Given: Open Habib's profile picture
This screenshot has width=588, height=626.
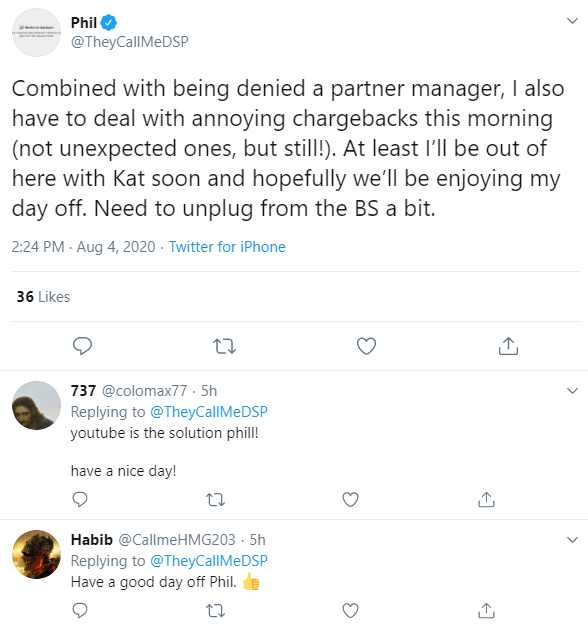Looking at the screenshot, I should point(36,554).
